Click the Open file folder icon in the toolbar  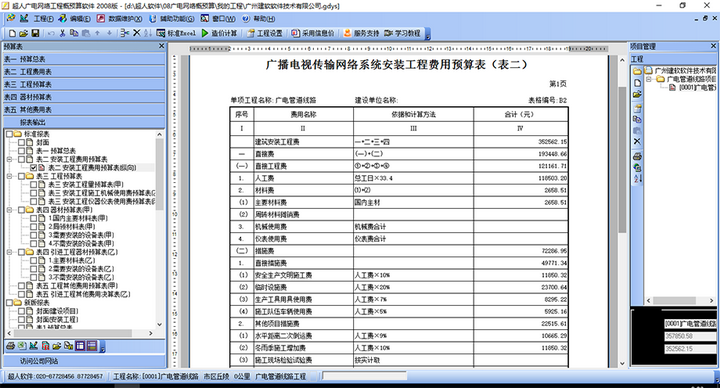coord(23,33)
